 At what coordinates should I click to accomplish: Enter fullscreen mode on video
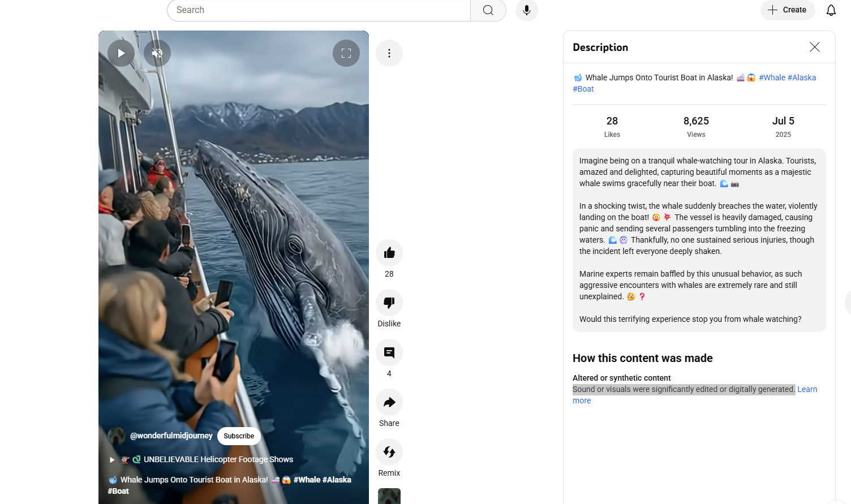tap(346, 53)
